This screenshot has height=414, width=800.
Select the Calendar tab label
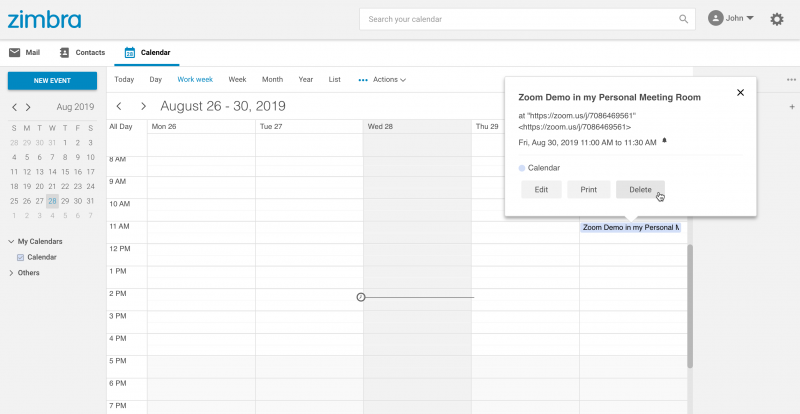click(156, 53)
